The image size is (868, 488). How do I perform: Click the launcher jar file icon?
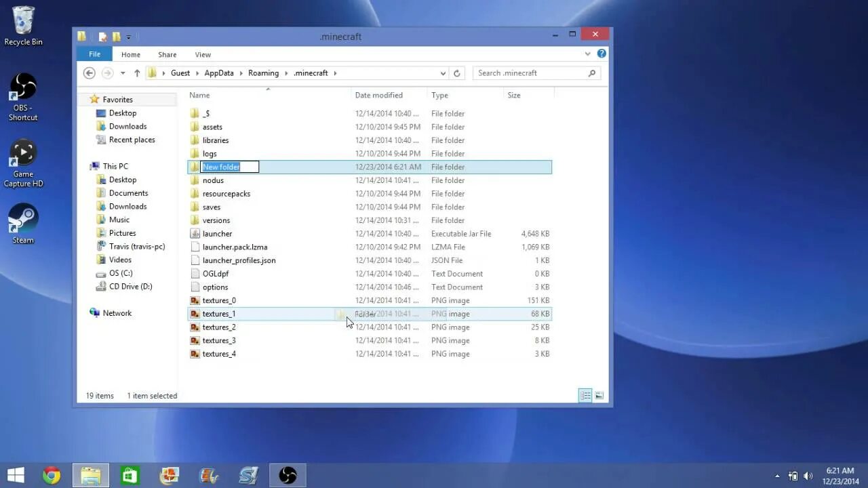coord(195,234)
